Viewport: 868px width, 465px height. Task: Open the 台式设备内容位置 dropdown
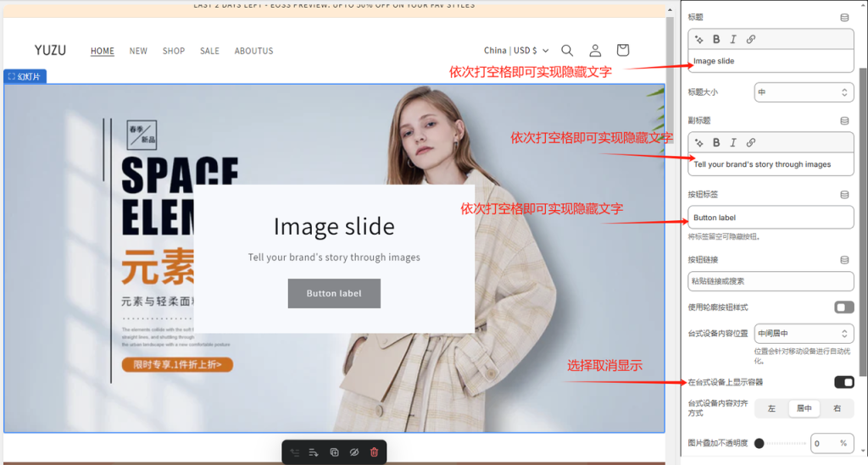tap(804, 334)
